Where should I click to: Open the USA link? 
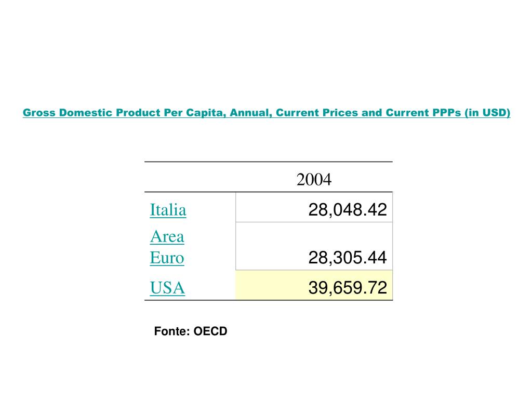pos(167,288)
